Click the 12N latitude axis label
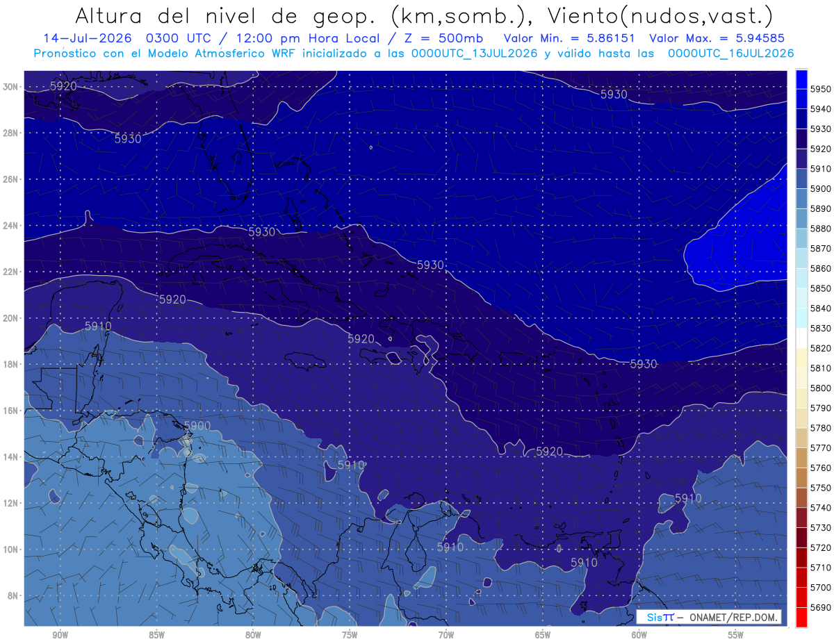834x644 pixels. click(11, 503)
